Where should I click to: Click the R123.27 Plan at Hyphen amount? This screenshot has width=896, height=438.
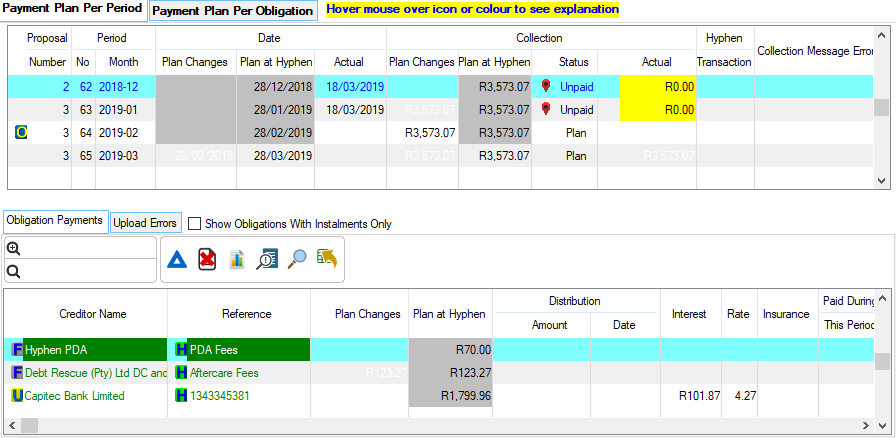pyautogui.click(x=470, y=373)
